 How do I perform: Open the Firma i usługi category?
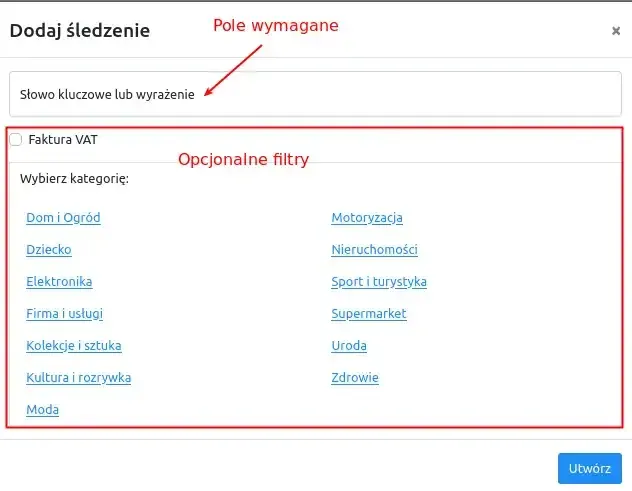[x=64, y=314]
